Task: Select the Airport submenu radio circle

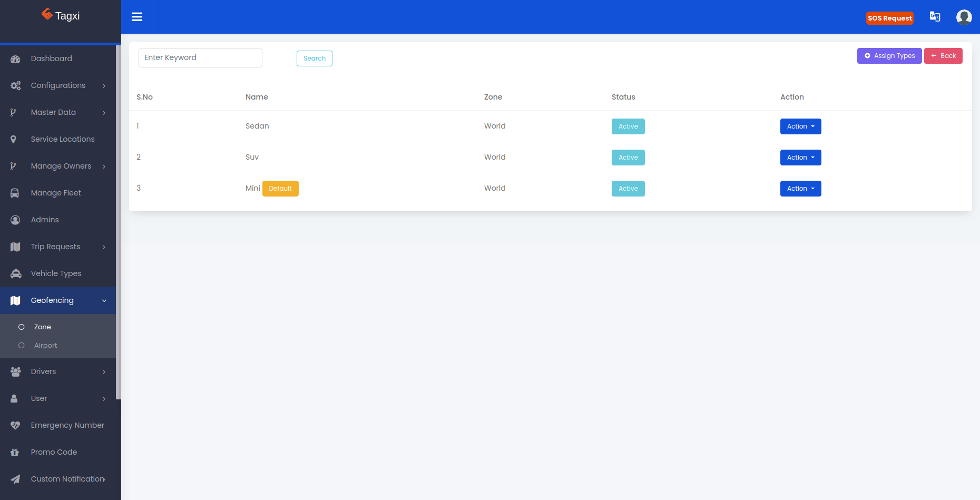Action: 22,346
